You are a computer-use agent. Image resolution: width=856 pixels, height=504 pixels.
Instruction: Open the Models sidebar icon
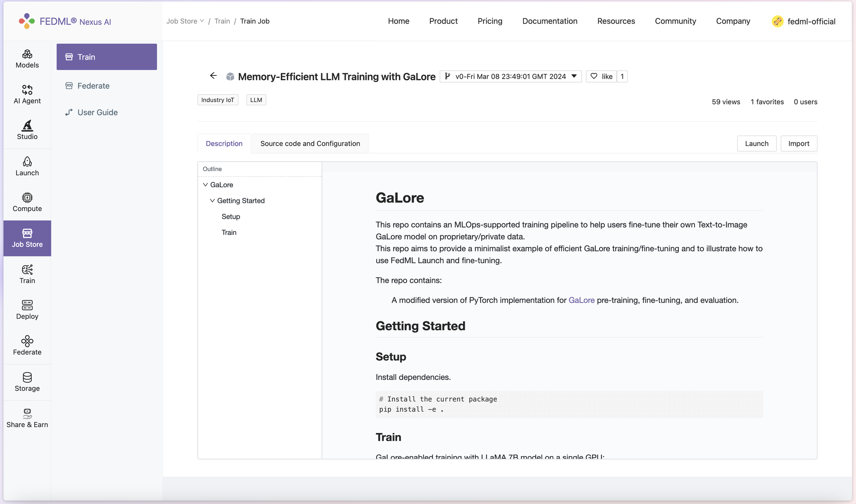pyautogui.click(x=27, y=59)
